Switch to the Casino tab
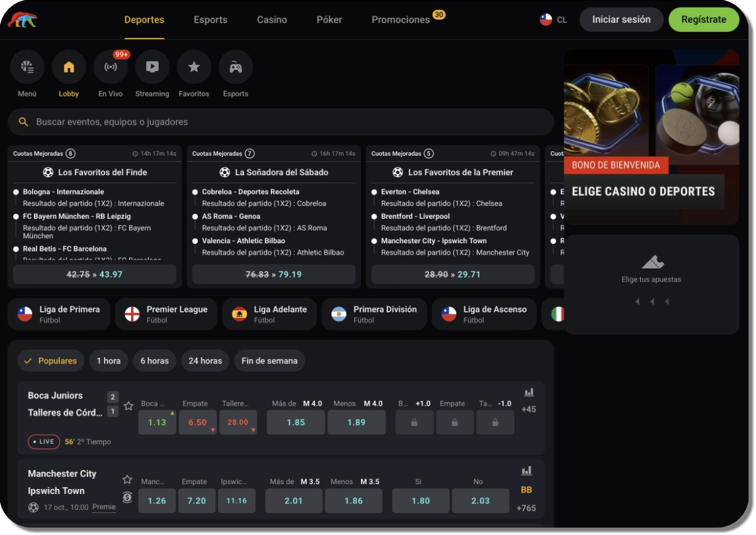The width and height of the screenshot is (756, 535). tap(272, 20)
